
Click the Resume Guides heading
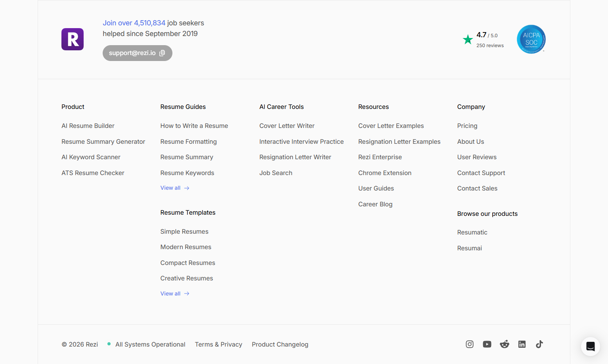(x=183, y=107)
